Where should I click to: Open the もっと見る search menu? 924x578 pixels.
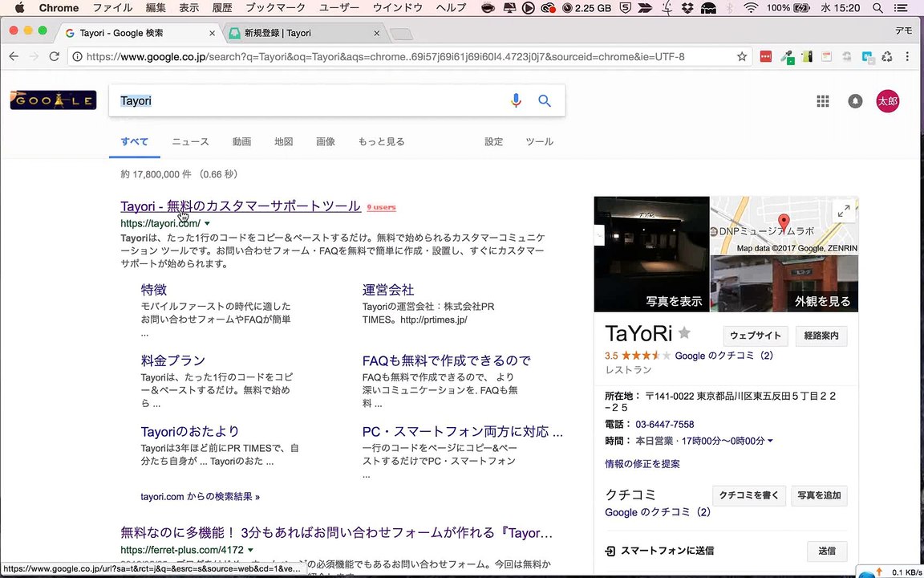coord(381,141)
